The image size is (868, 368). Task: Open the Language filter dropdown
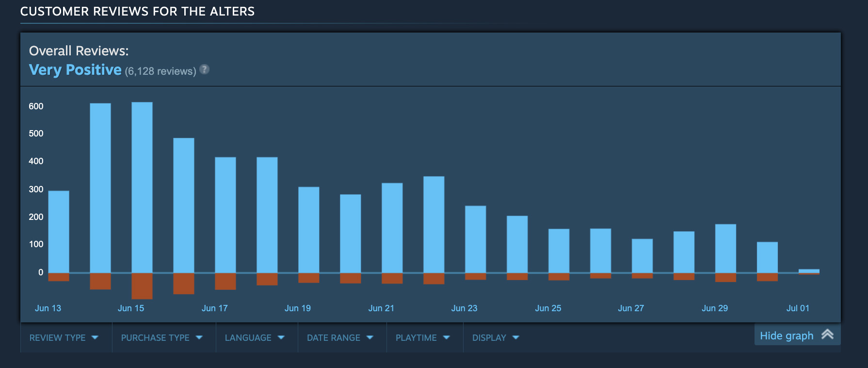255,337
